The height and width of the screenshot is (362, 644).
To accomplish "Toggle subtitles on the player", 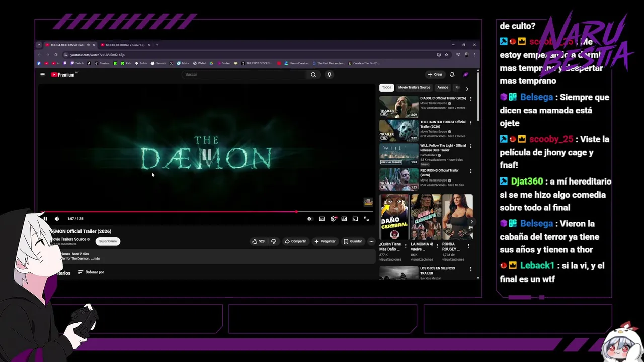I will [322, 219].
